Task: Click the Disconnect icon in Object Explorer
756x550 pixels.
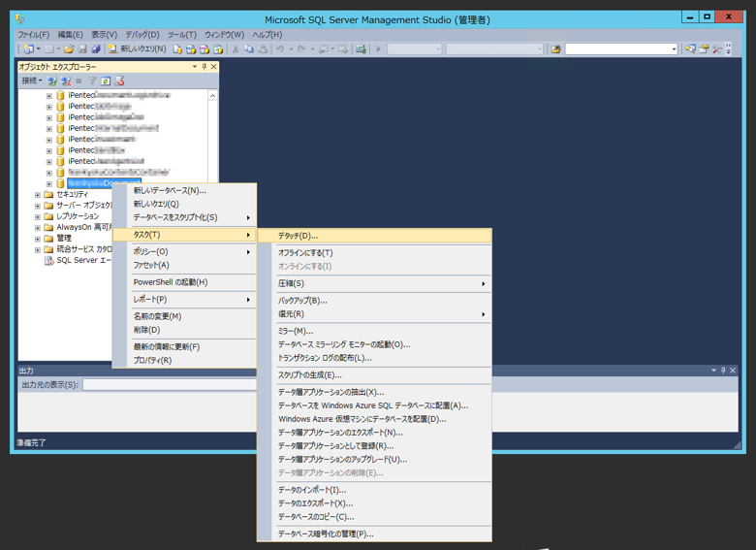Action: (x=66, y=81)
